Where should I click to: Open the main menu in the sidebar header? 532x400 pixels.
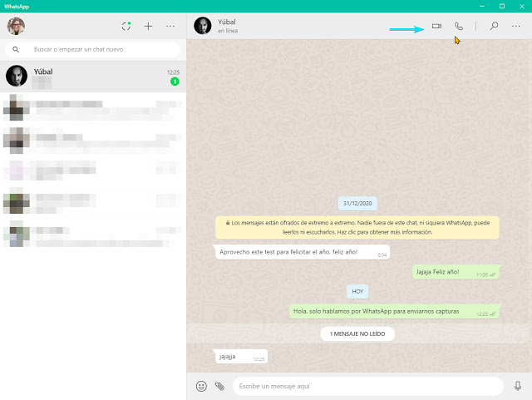coord(170,27)
